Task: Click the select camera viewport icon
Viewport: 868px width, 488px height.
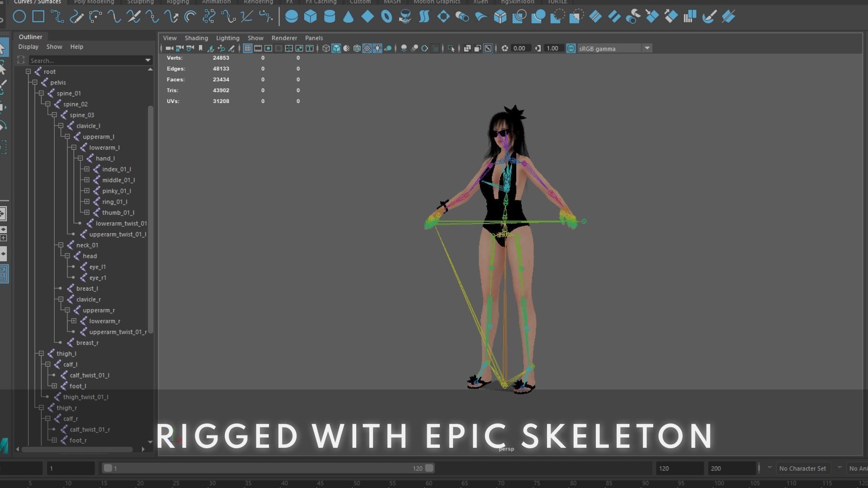Action: [169, 48]
